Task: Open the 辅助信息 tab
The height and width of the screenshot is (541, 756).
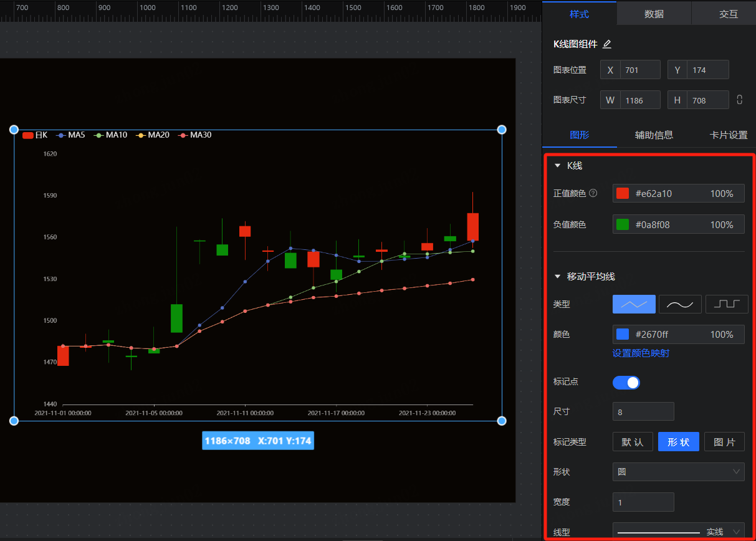Action: tap(654, 135)
